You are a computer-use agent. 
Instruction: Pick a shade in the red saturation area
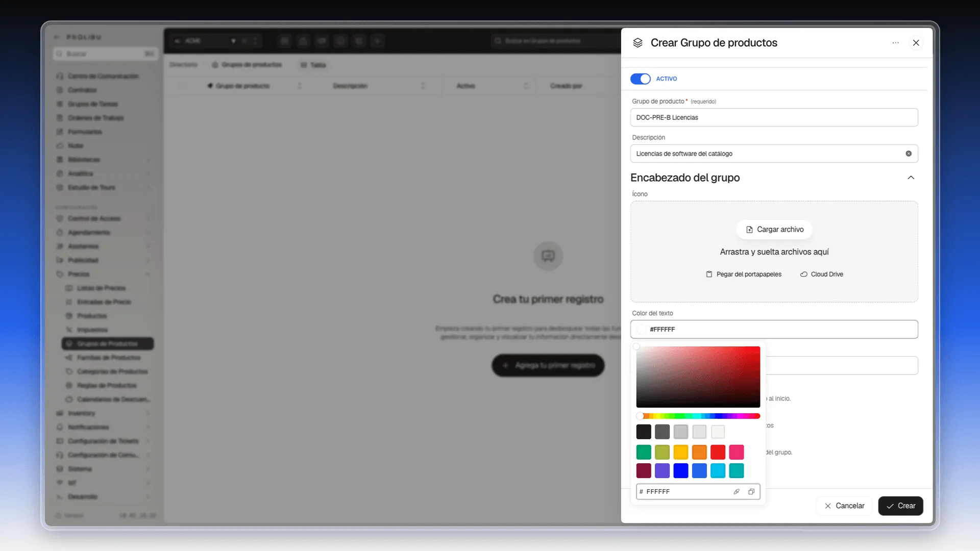(x=698, y=377)
